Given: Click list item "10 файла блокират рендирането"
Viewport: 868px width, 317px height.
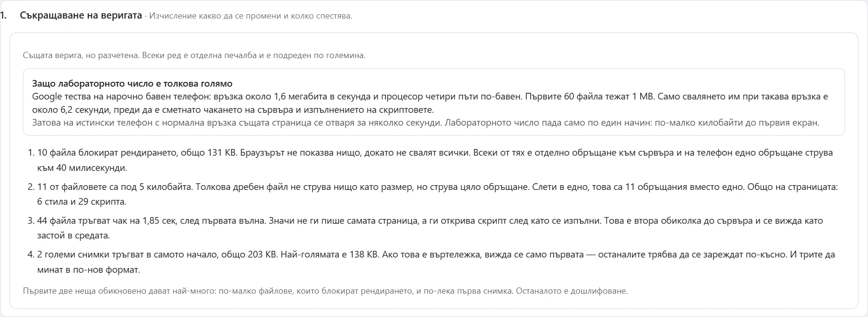Looking at the screenshot, I should 435,160.
